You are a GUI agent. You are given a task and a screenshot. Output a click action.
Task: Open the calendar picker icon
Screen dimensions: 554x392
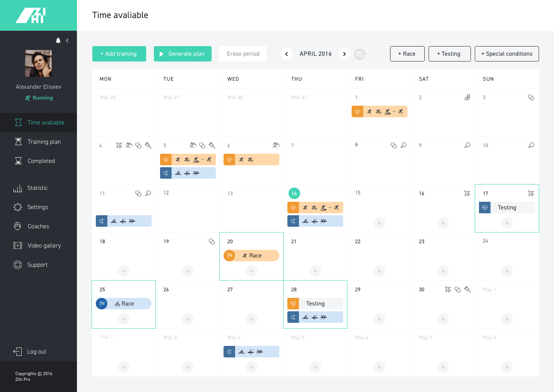360,54
